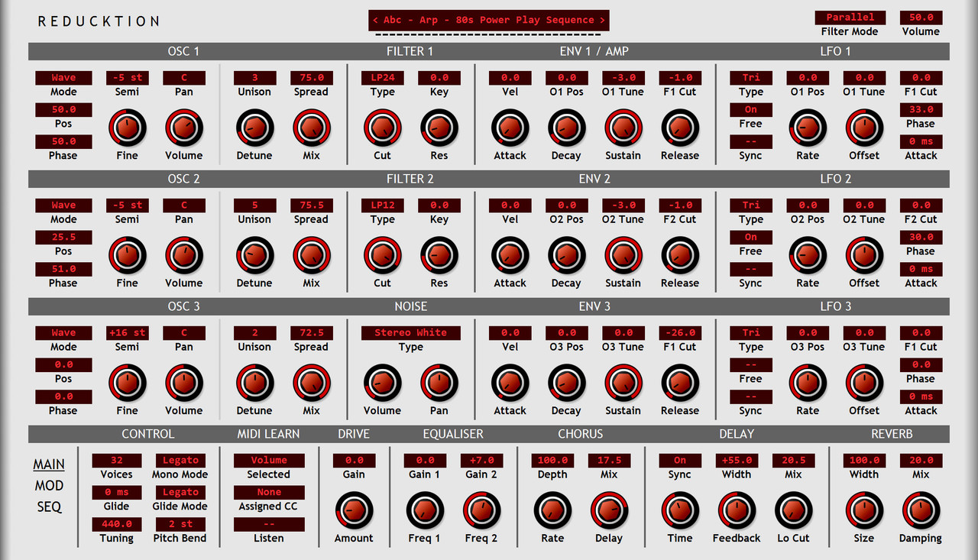Screen dimensions: 978x560
Task: Click the OSC 1 Fine knob
Action: pyautogui.click(x=128, y=128)
